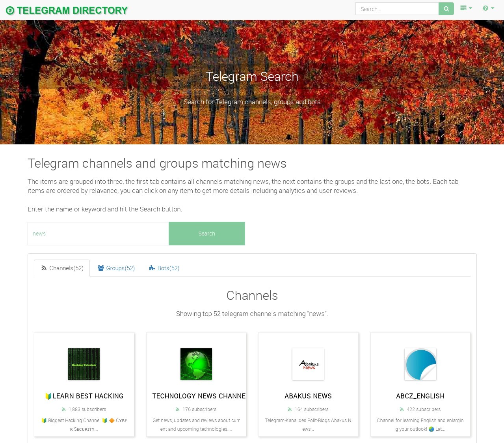Click 'Telegram channels and groups matching news' heading
Viewport: 504px width, 443px height.
tap(157, 163)
